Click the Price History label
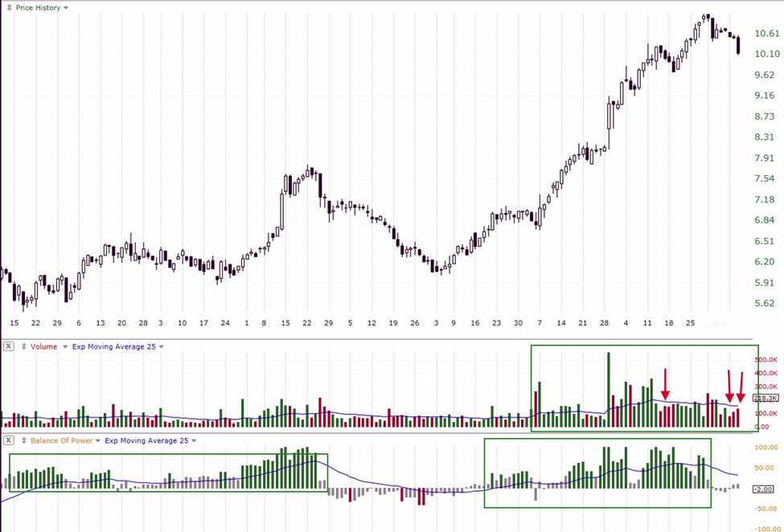The image size is (784, 532). click(x=38, y=7)
